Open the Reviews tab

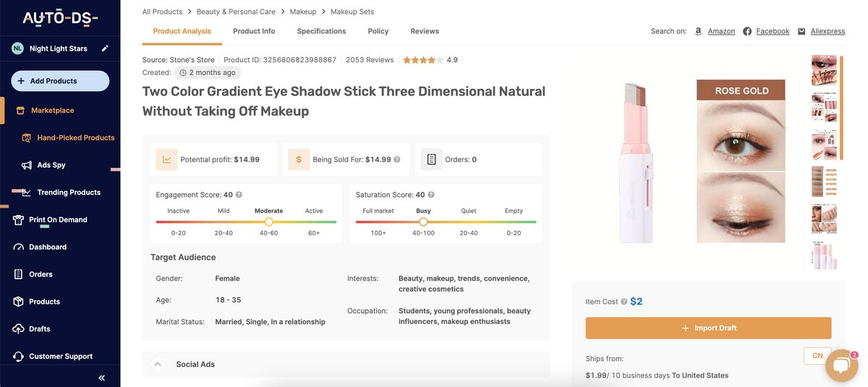pos(425,31)
